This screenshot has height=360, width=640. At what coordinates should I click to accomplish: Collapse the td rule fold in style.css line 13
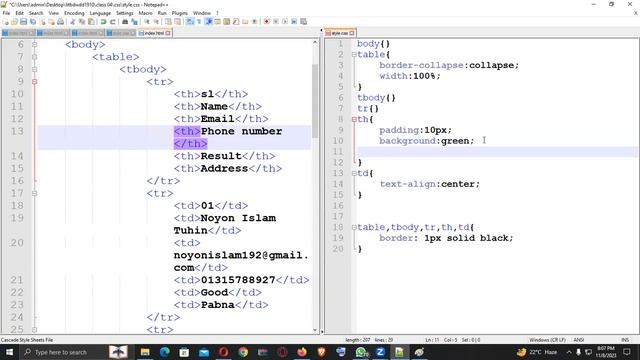[x=354, y=173]
